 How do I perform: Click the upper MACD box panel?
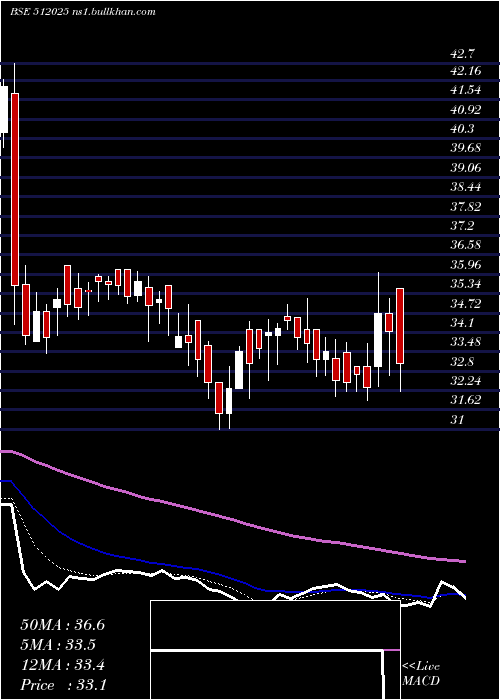coord(275,625)
